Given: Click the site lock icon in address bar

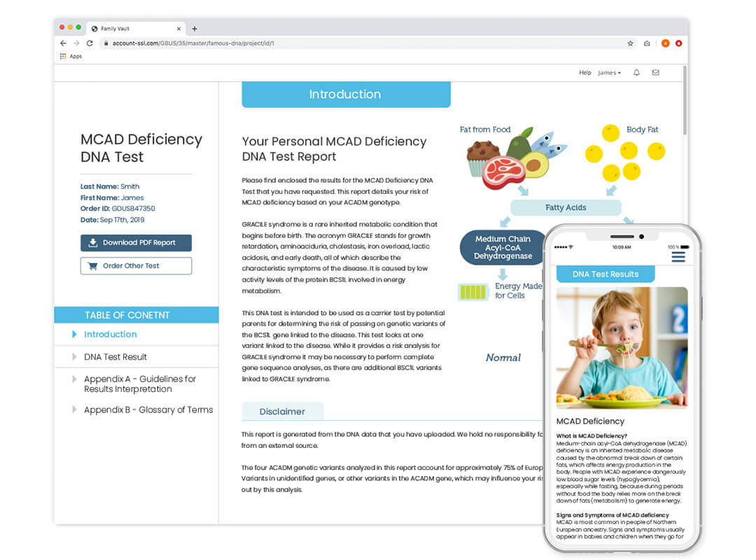Looking at the screenshot, I should tap(106, 43).
